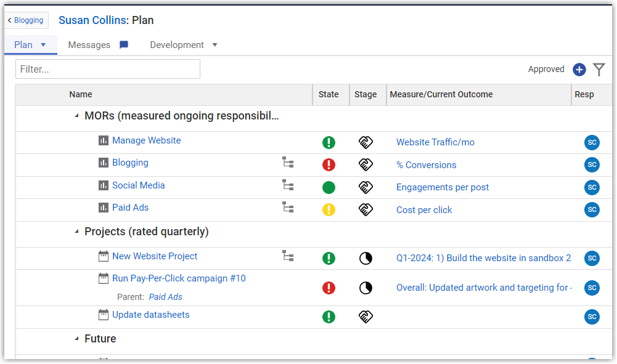Viewport: 617px width, 364px height.
Task: Click the hierarchy icon for Paid Ads
Action: [288, 208]
